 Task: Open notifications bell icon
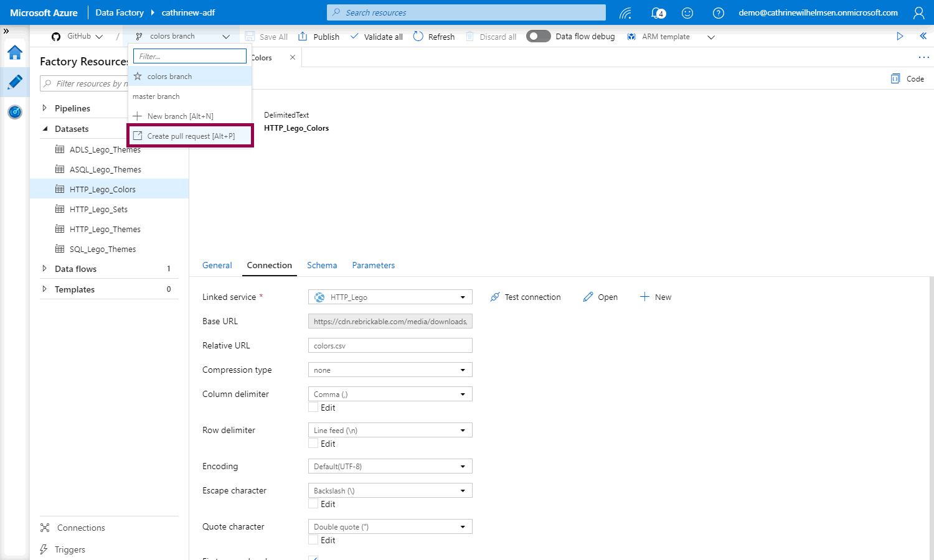[657, 12]
